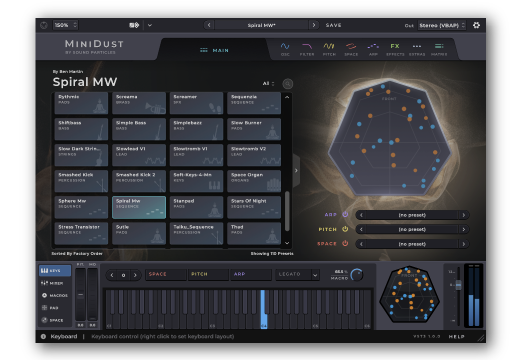Select the Mixer panel in sidebar
The image size is (522, 362).
[x=52, y=283]
